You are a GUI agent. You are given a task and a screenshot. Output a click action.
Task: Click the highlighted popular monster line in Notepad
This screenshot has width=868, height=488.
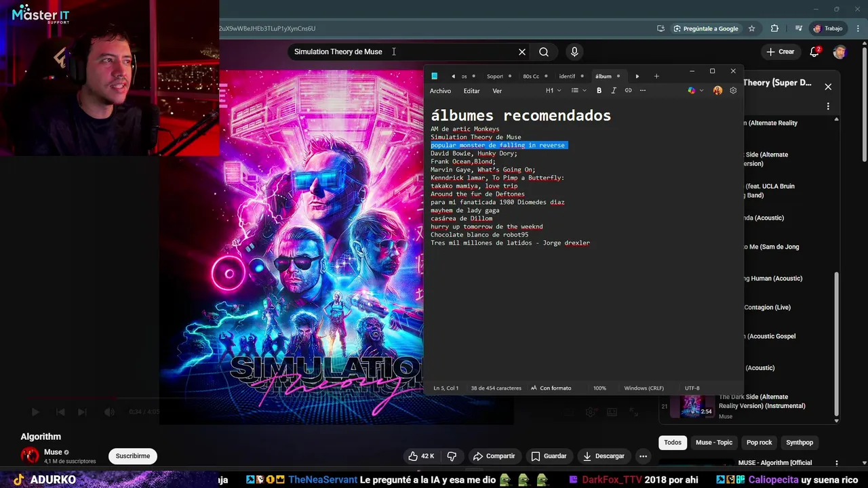point(498,145)
